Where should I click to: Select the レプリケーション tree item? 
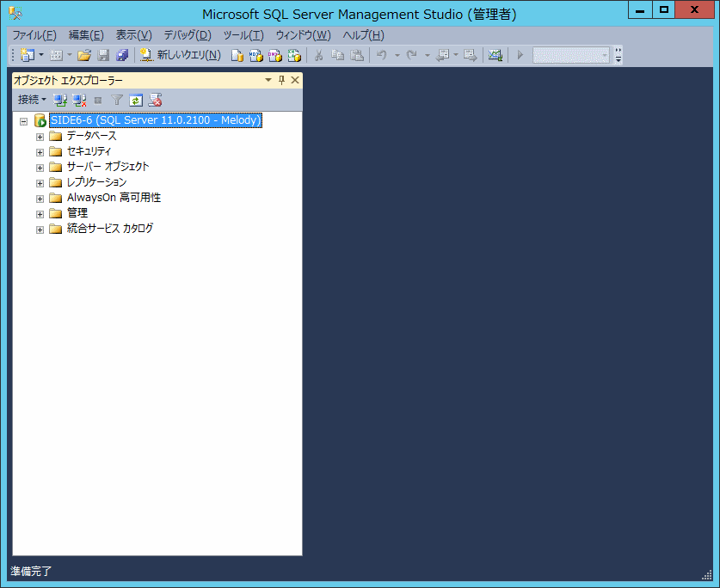coord(96,182)
